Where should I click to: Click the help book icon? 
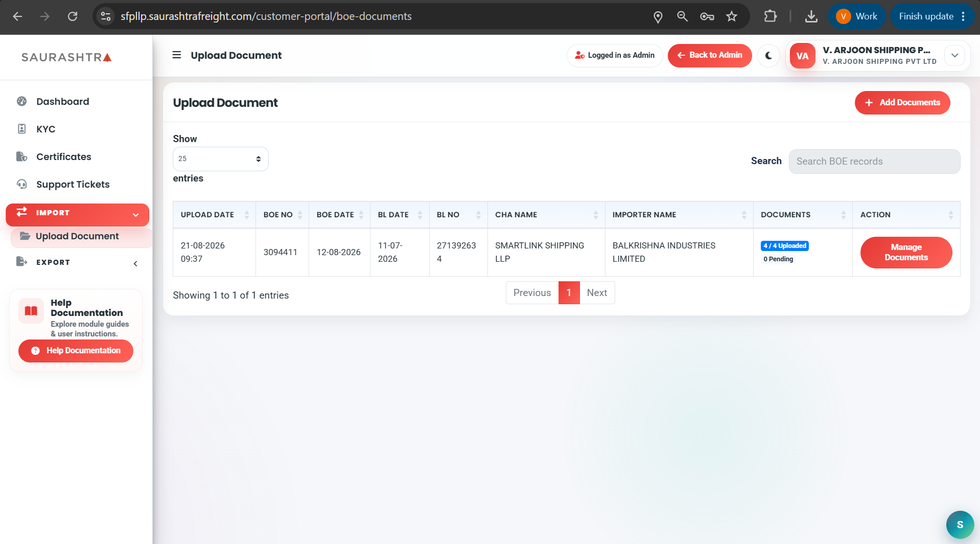coord(31,311)
